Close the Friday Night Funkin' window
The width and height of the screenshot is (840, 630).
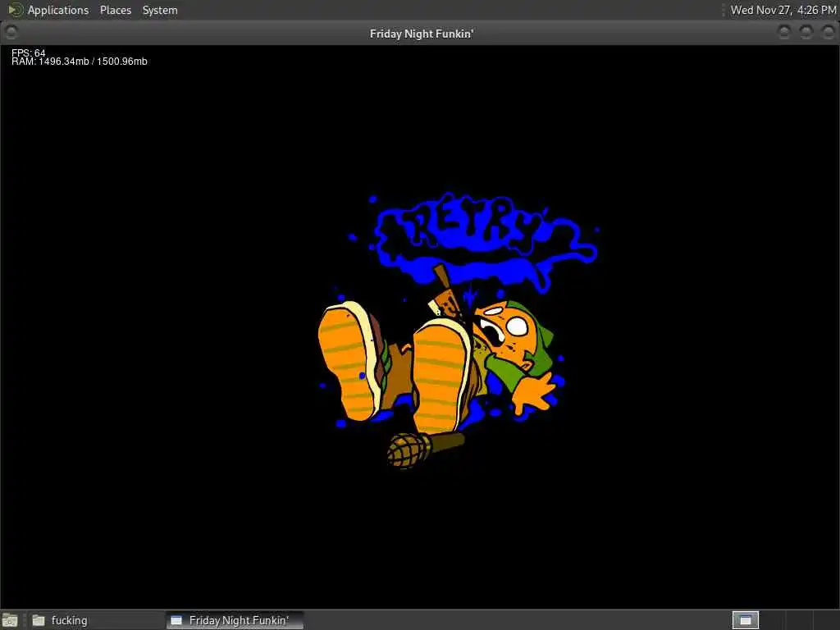pyautogui.click(x=829, y=33)
